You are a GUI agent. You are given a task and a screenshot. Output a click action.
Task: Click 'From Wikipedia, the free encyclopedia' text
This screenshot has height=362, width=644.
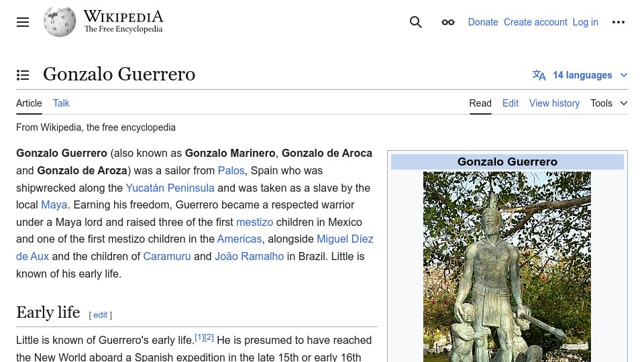point(96,127)
